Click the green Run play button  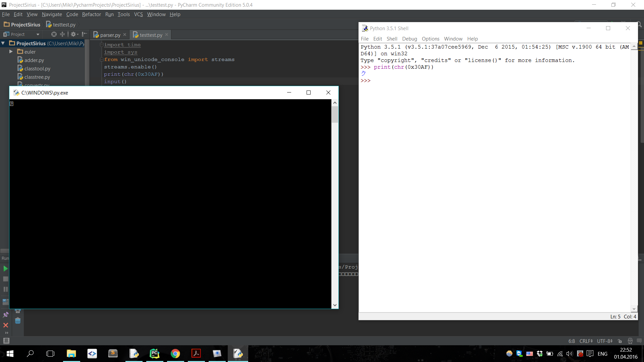pos(5,268)
